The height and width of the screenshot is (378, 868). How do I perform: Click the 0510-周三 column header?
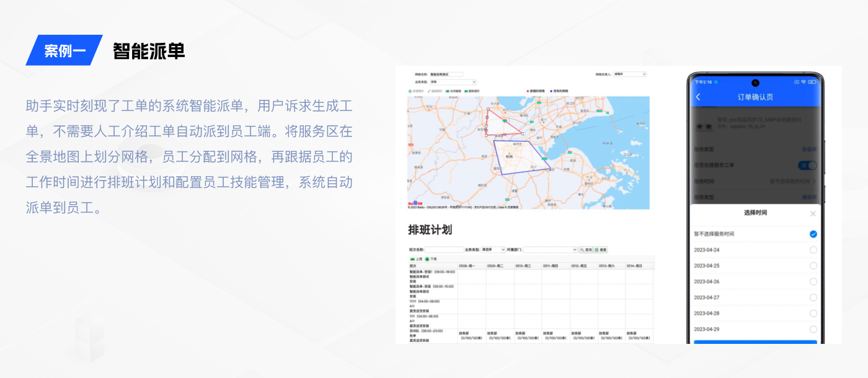528,266
